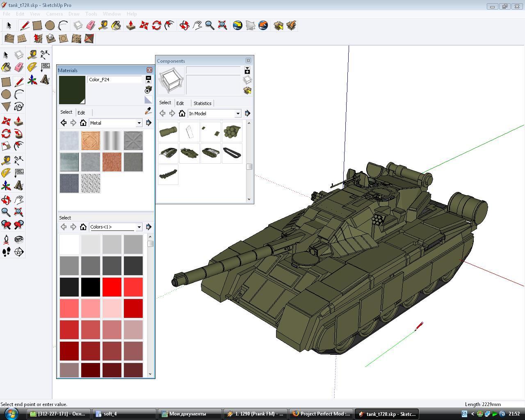This screenshot has height=420, width=525.
Task: Click the Previous view tool in left toolbar
Action: coord(6,225)
